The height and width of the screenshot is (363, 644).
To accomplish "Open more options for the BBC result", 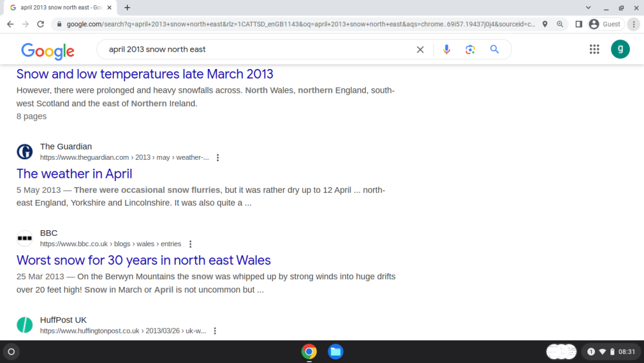I will coord(190,244).
